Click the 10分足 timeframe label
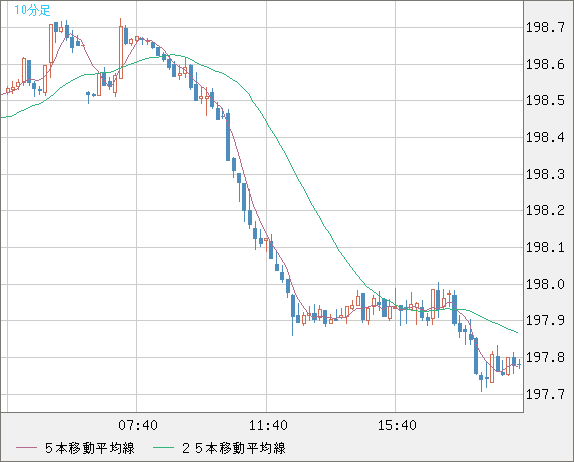Image resolution: width=574 pixels, height=462 pixels. [32, 10]
